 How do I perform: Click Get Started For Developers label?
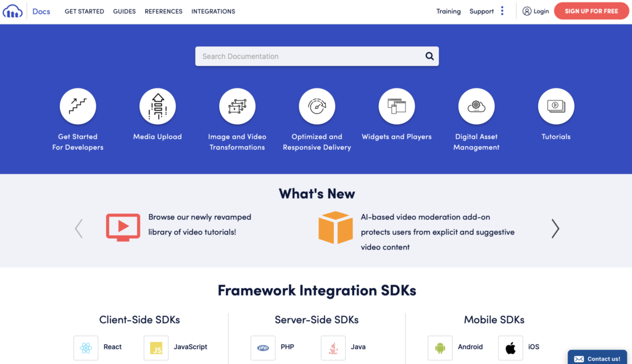click(x=78, y=142)
